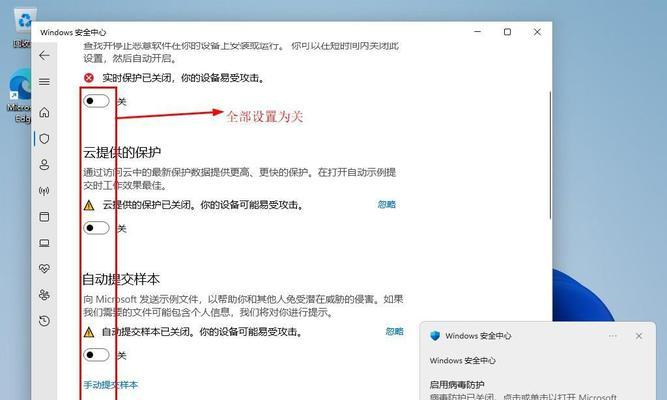Click 云提供的保护 heading
The image size is (667, 400).
pyautogui.click(x=122, y=152)
